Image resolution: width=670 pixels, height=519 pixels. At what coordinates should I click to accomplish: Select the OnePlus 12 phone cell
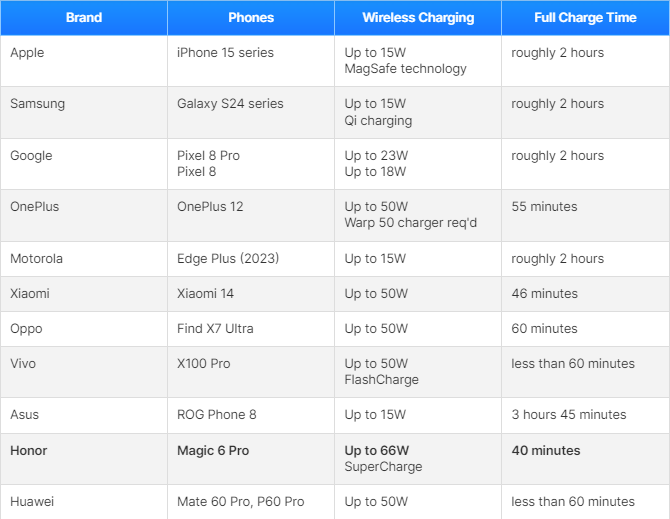coord(210,207)
